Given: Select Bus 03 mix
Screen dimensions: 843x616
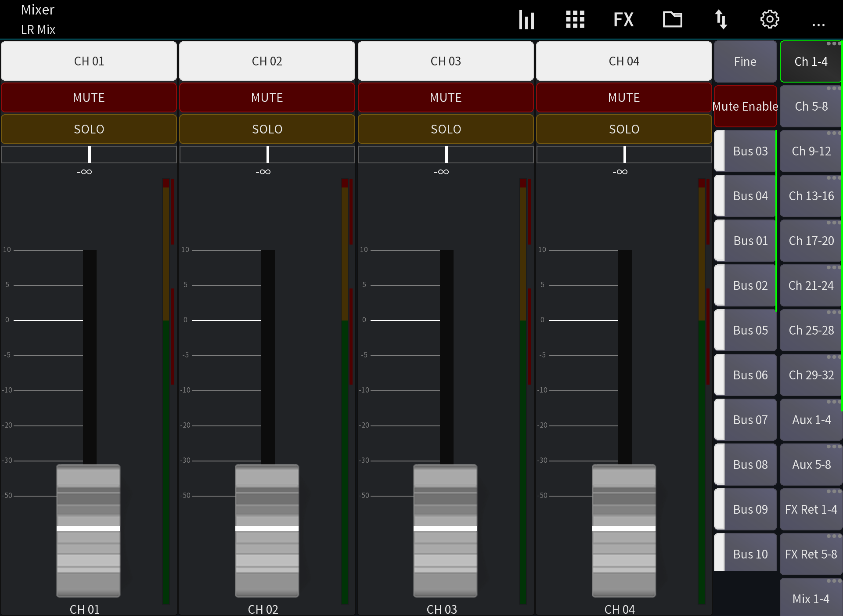Looking at the screenshot, I should 745,151.
